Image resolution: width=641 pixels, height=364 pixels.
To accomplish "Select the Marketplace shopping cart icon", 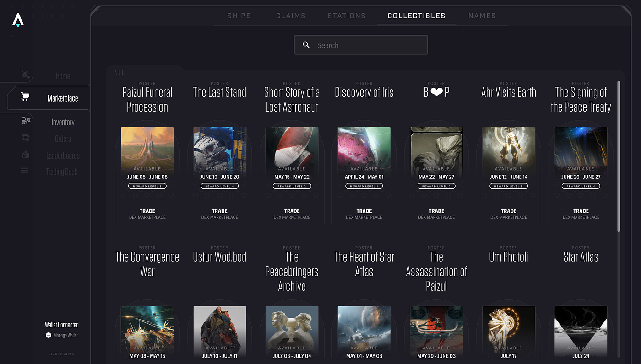I will [x=25, y=97].
